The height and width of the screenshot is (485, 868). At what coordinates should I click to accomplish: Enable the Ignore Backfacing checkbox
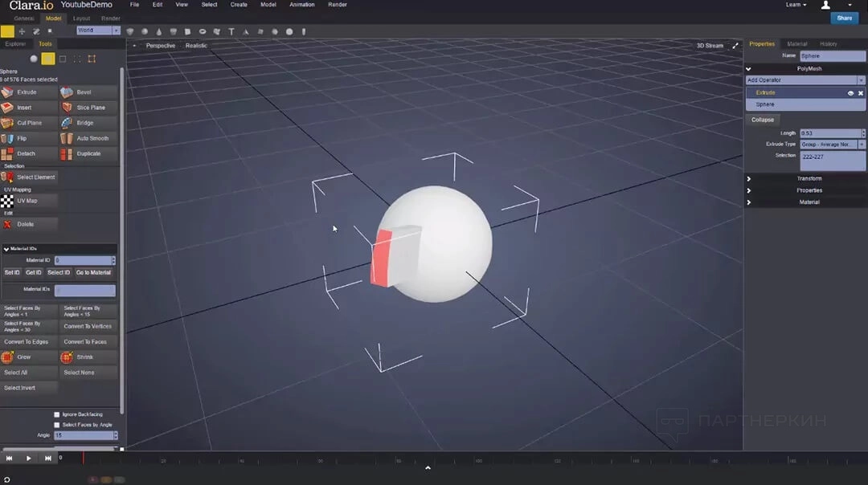coord(56,414)
